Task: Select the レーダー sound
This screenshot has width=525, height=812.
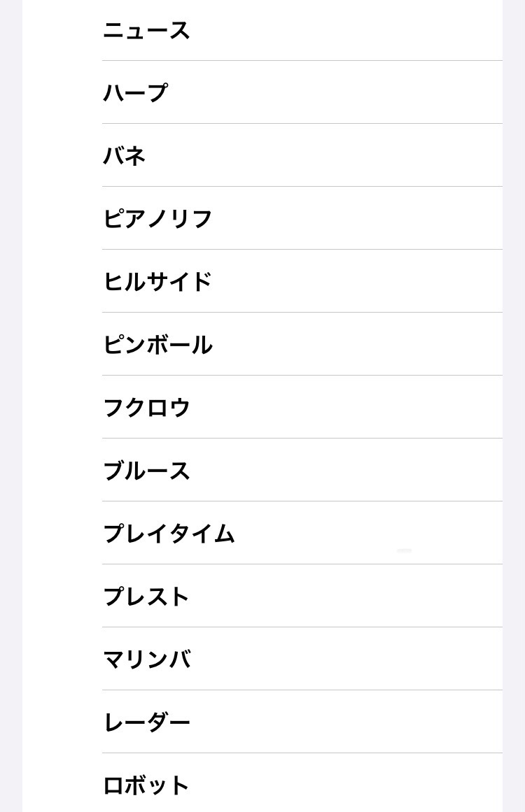Action: pyautogui.click(x=147, y=722)
